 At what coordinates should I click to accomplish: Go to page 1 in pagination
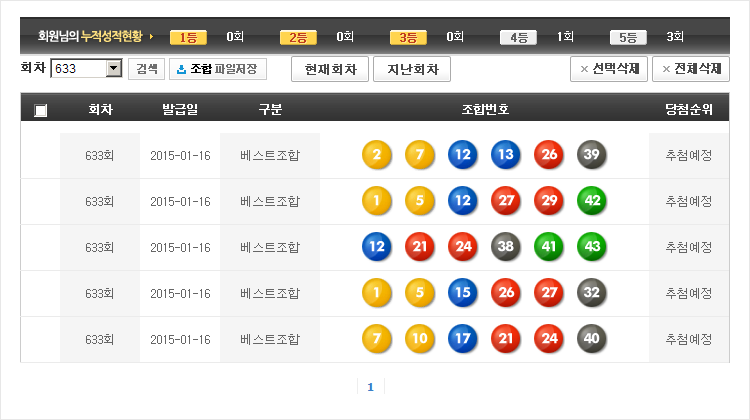pos(370,387)
